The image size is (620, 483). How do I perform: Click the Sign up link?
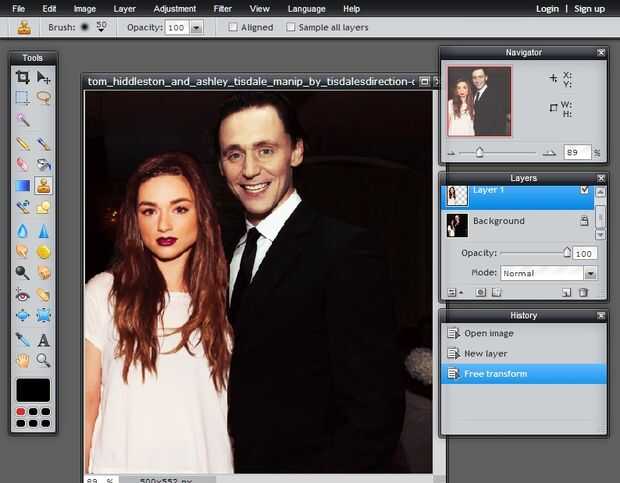coord(589,8)
